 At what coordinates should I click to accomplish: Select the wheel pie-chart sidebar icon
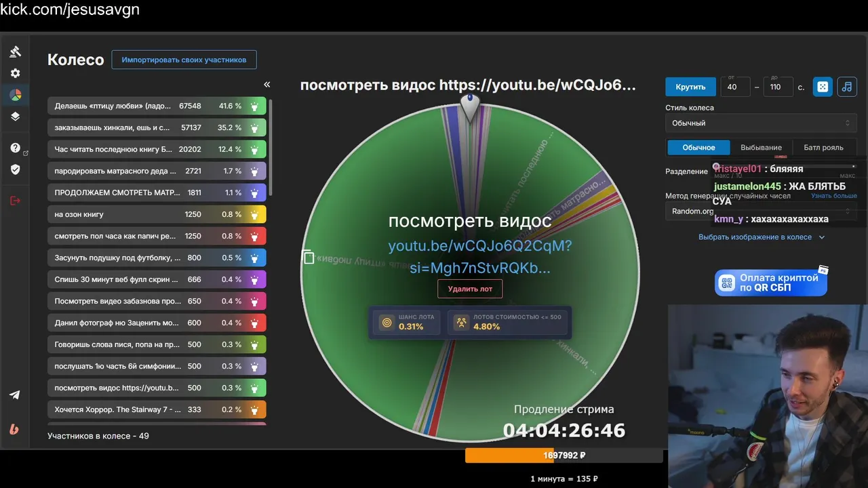(15, 95)
